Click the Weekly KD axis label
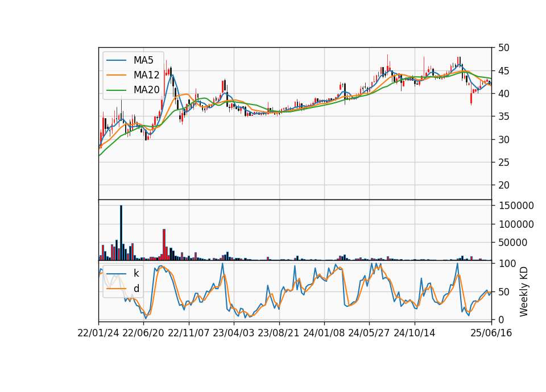 click(524, 291)
